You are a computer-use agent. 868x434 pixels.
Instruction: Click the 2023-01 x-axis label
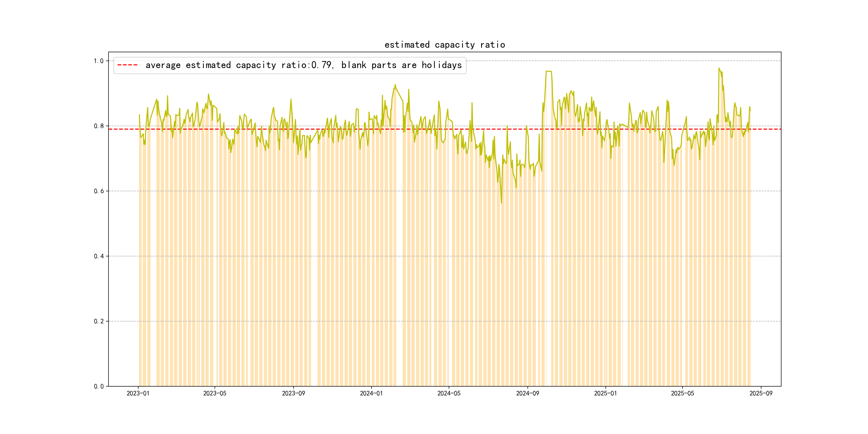click(138, 393)
